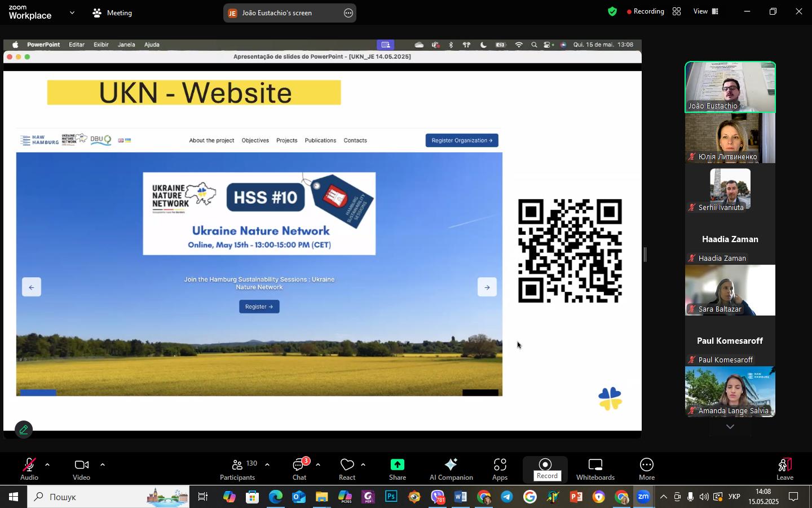Open the View layout menu
812x508 pixels.
[705, 11]
